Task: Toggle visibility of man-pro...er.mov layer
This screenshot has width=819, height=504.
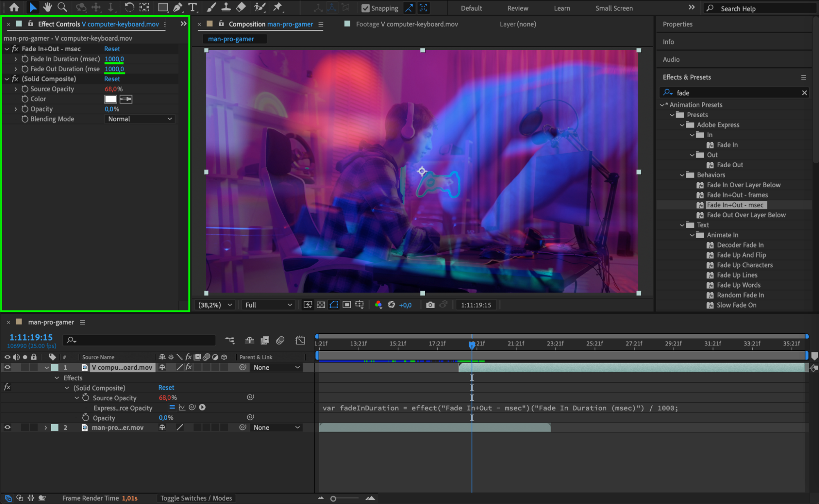Action: (7, 427)
